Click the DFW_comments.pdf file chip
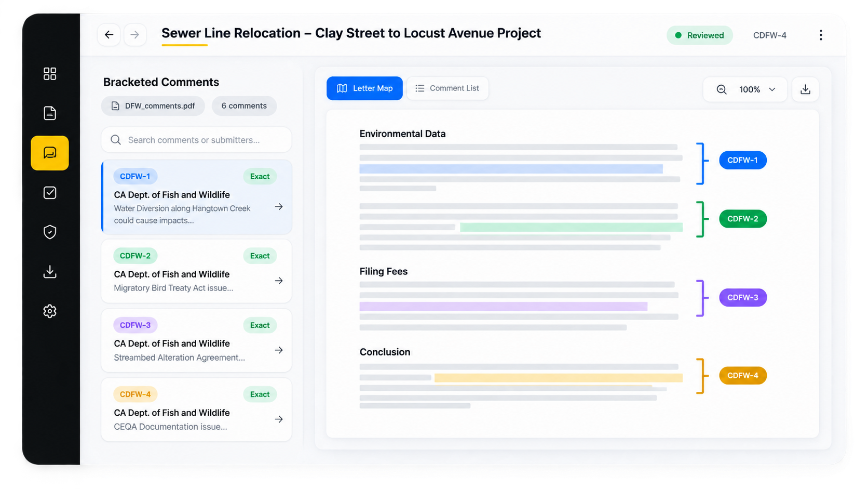This screenshot has height=489, width=868. (153, 106)
